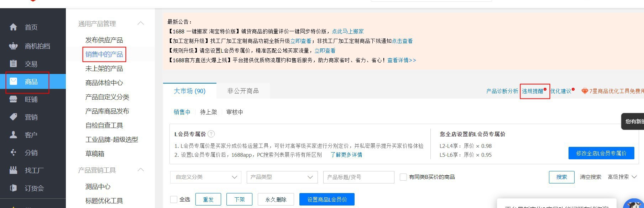Collapse the 通用产品管理 section

tap(141, 23)
